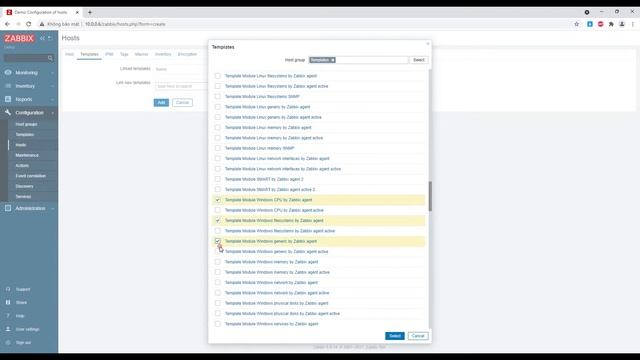The width and height of the screenshot is (640, 360).
Task: Open Event correlation in Configuration submenu
Action: 31,176
